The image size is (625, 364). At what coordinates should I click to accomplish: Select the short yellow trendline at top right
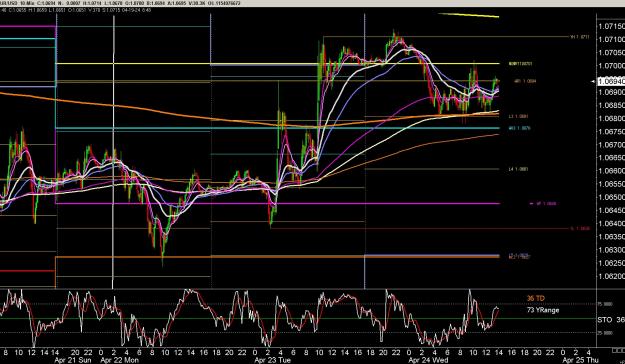pyautogui.click(x=469, y=16)
